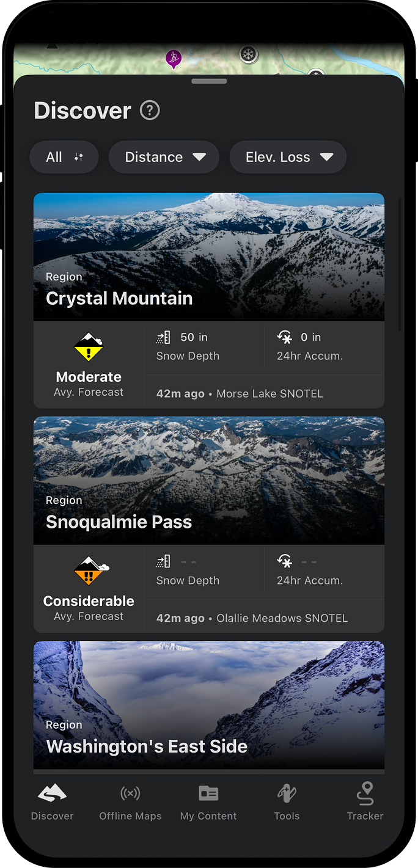Tap the drag handle atop the Discover sheet
The height and width of the screenshot is (868, 418).
tap(209, 81)
